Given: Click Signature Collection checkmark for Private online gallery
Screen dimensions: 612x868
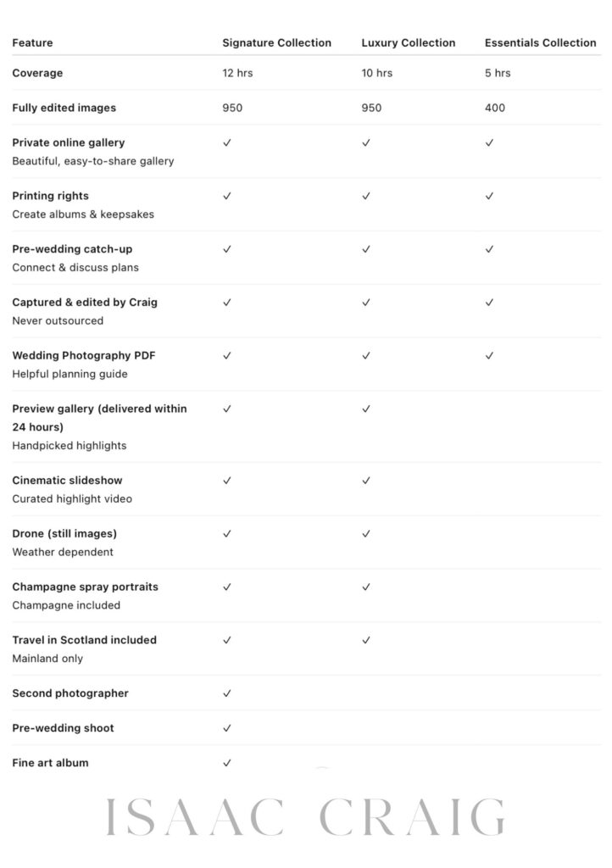Looking at the screenshot, I should (x=227, y=143).
